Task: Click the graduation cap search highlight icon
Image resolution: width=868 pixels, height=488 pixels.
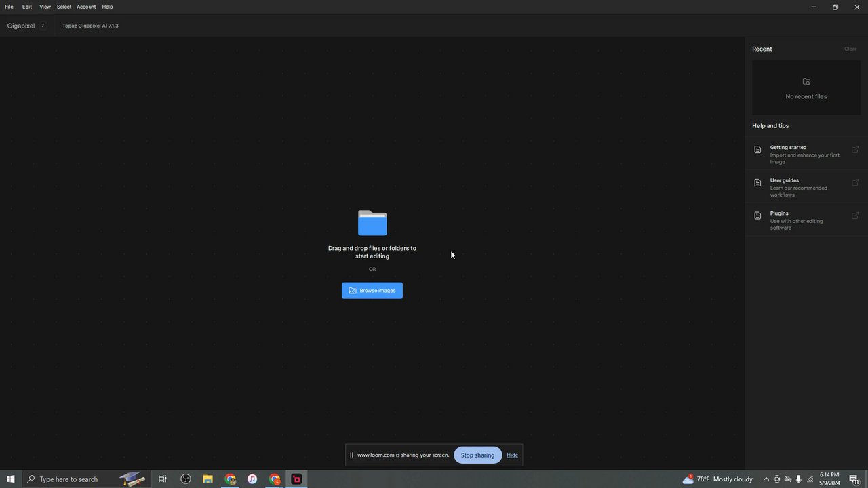Action: tap(132, 479)
